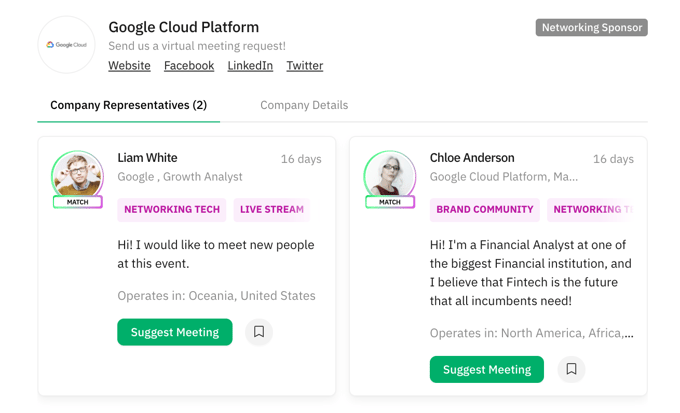The height and width of the screenshot is (413, 680).
Task: Click Chloe Anderson's profile photo
Action: point(390,176)
